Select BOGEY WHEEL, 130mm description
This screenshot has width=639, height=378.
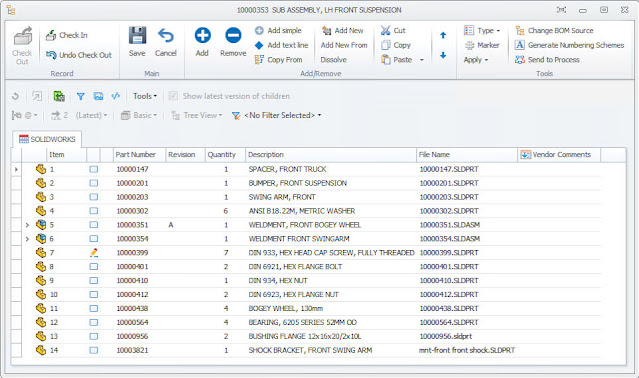286,308
